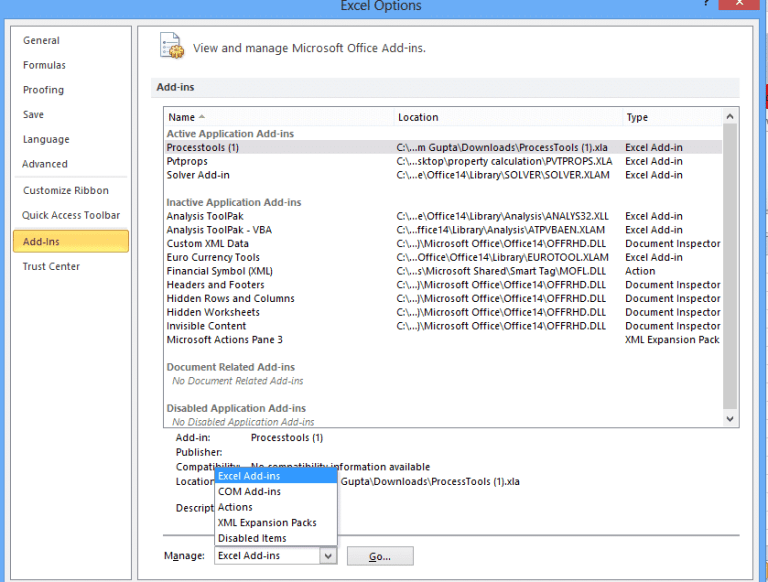The image size is (768, 582).
Task: Click the XML Expansion Pack type cell
Action: [672, 340]
